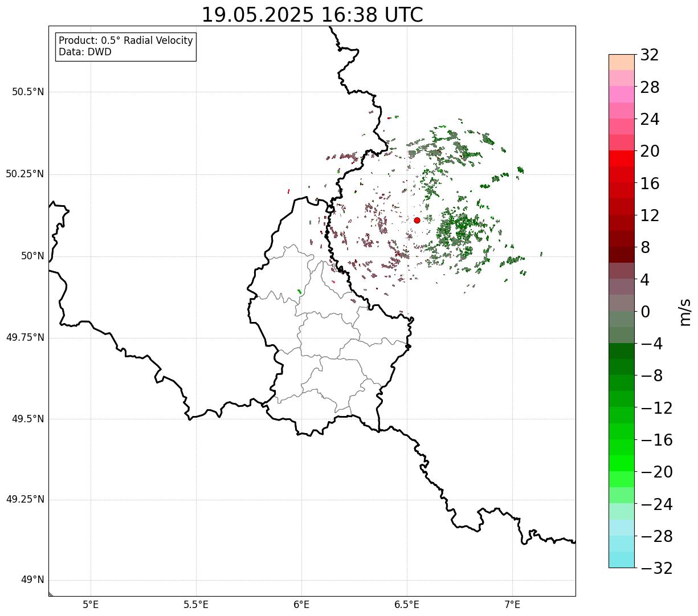
Task: Click the red radar site marker
Action: (x=417, y=220)
